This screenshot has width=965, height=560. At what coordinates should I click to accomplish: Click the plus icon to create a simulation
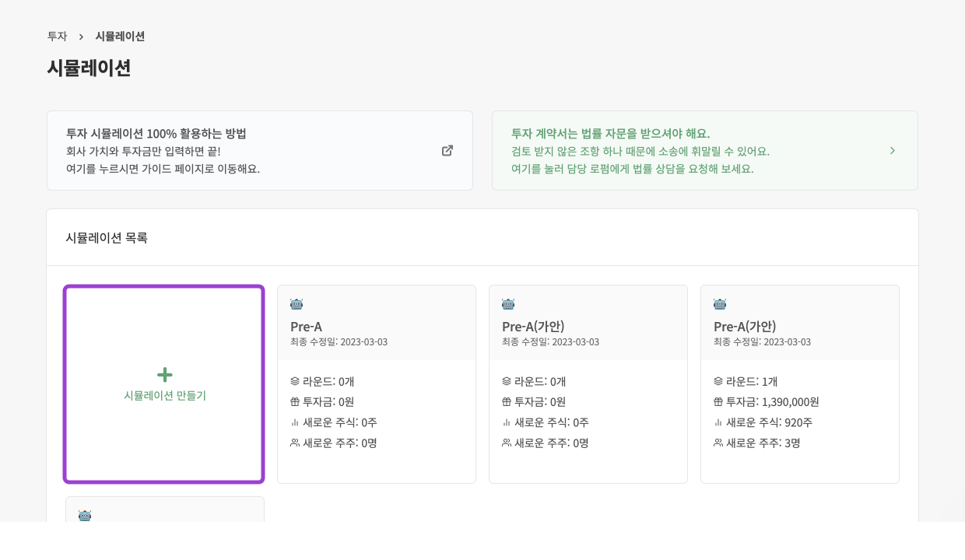pos(164,374)
